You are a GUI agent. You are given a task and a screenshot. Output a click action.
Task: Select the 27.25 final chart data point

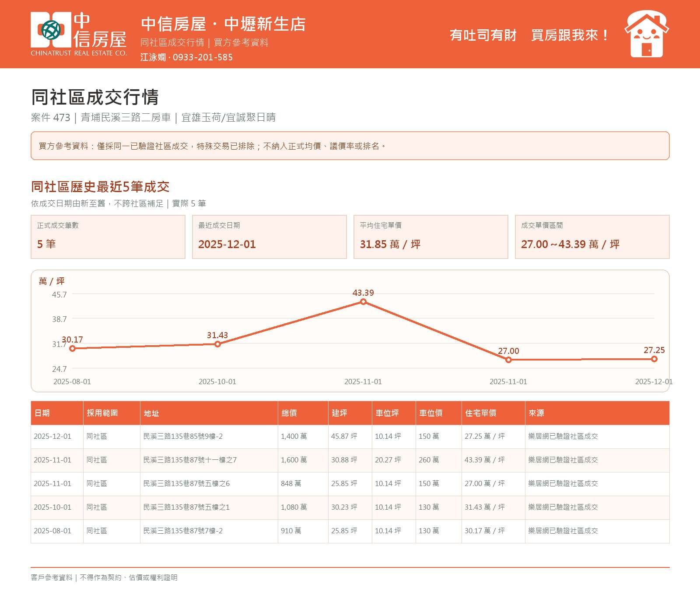pyautogui.click(x=654, y=359)
